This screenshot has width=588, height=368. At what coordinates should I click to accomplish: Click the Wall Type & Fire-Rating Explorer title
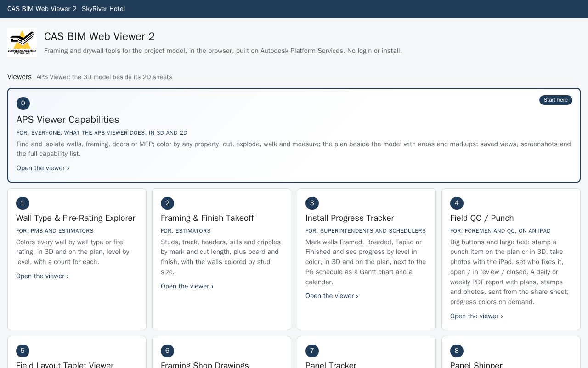(x=76, y=218)
